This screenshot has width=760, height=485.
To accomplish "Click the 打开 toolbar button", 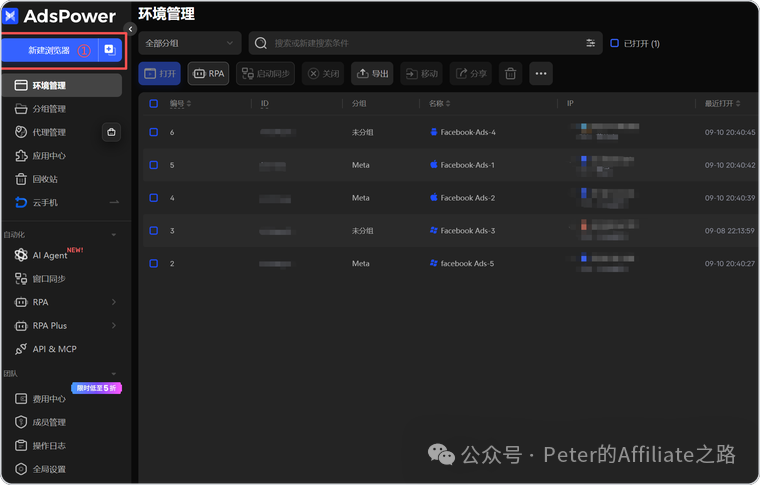I will click(x=159, y=74).
